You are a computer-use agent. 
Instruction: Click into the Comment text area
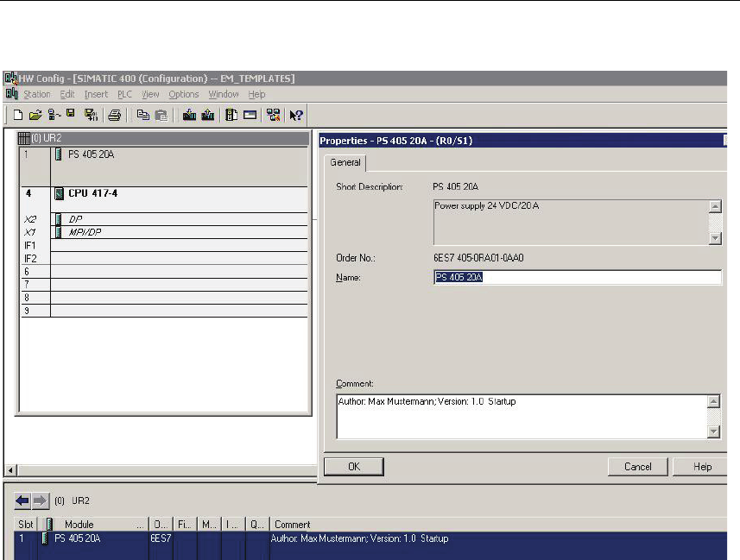522,417
